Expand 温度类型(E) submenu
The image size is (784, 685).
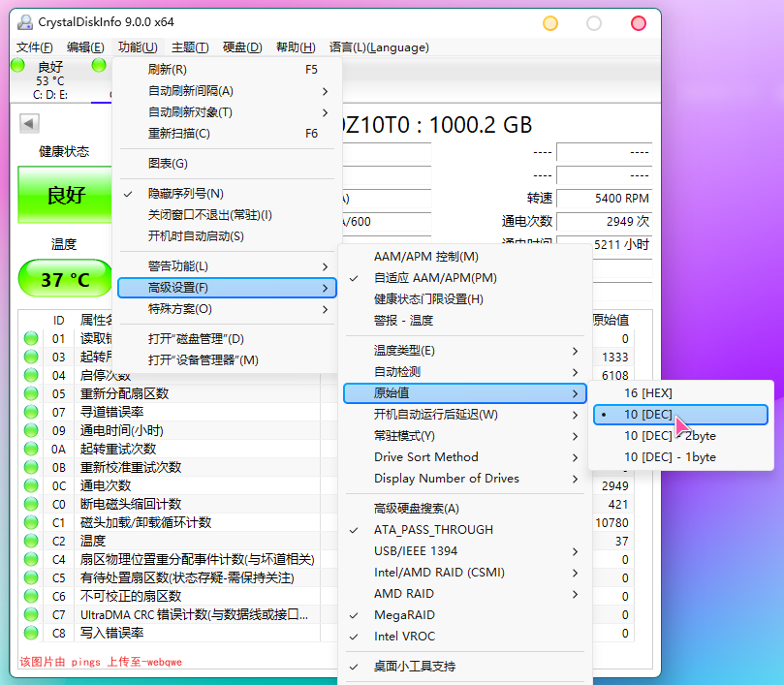pyautogui.click(x=465, y=351)
